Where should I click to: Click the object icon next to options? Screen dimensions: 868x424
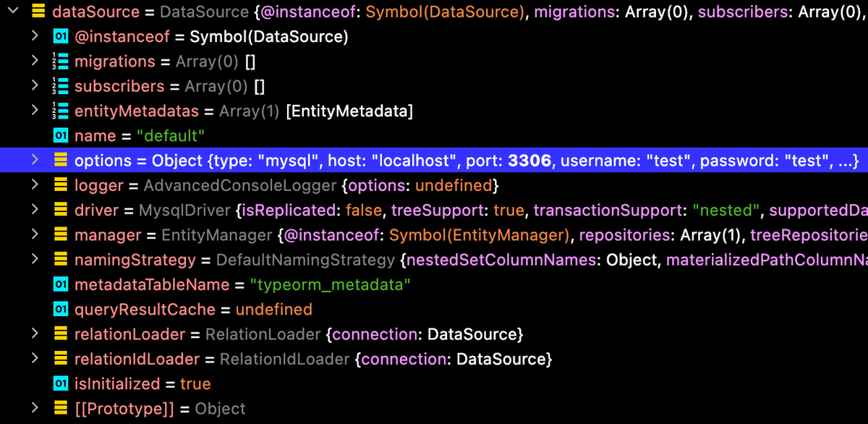coord(61,160)
